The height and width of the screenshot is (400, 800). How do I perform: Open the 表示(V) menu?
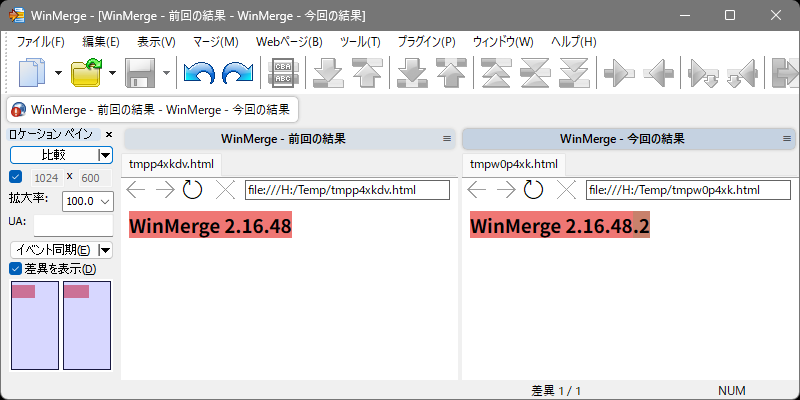pos(156,42)
